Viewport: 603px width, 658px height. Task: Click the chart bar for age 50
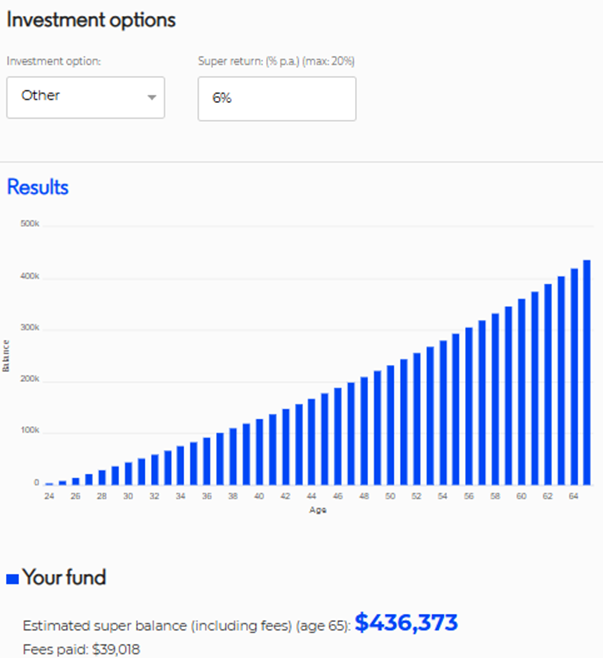coord(391,418)
